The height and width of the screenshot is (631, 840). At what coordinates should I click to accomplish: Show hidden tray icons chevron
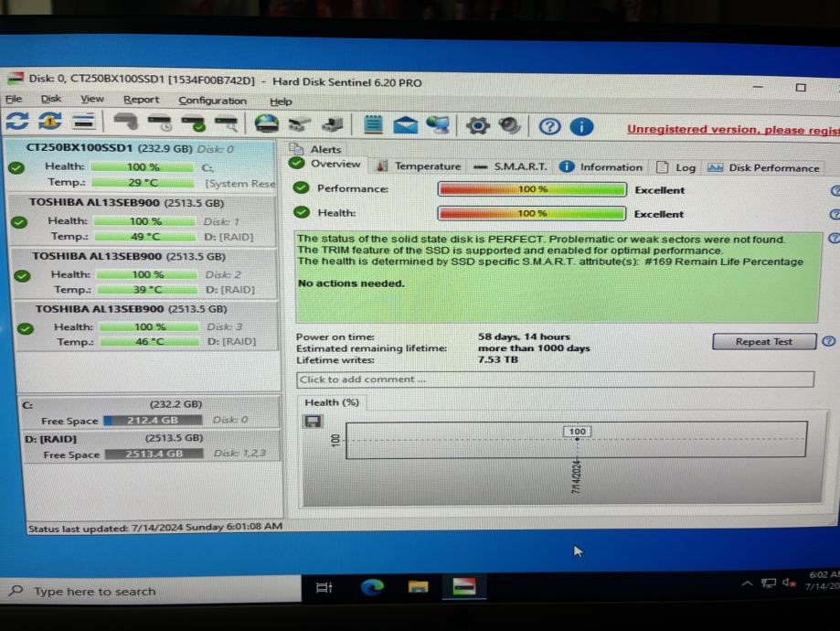(x=747, y=583)
